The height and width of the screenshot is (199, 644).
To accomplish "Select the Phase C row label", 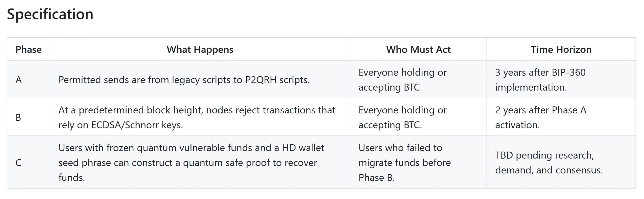I will (18, 163).
